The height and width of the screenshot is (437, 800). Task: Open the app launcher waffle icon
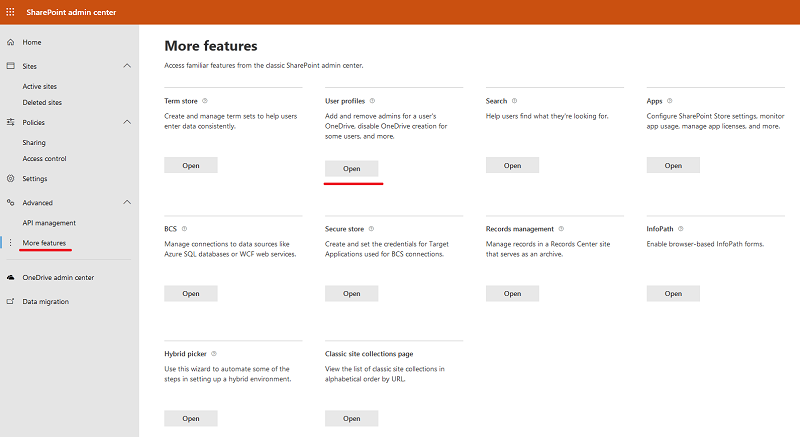tap(10, 12)
